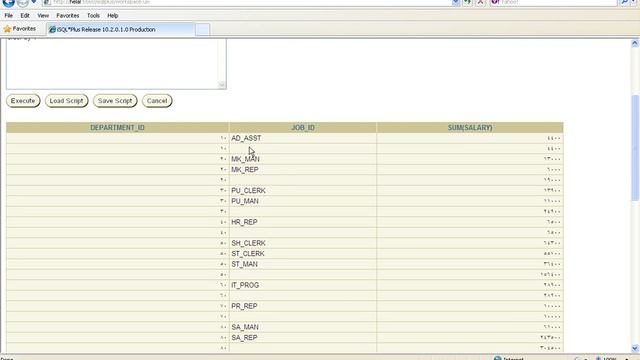Click the JOB_ID column header

(303, 128)
